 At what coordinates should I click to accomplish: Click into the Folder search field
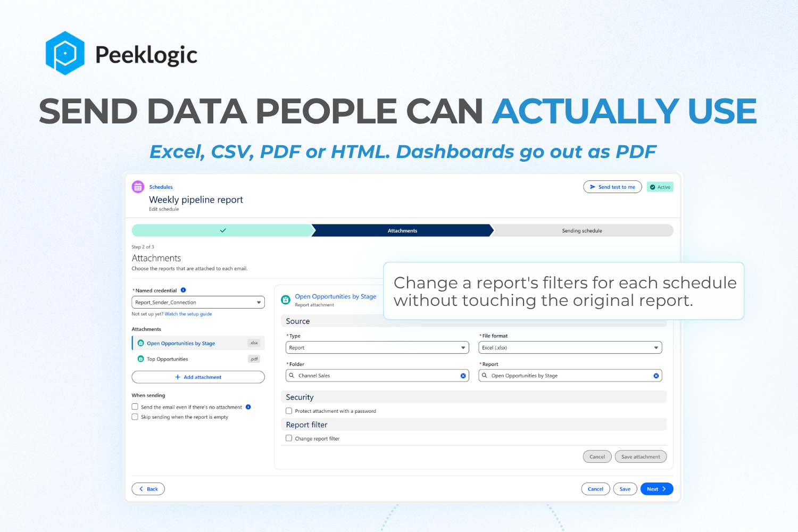pos(377,376)
